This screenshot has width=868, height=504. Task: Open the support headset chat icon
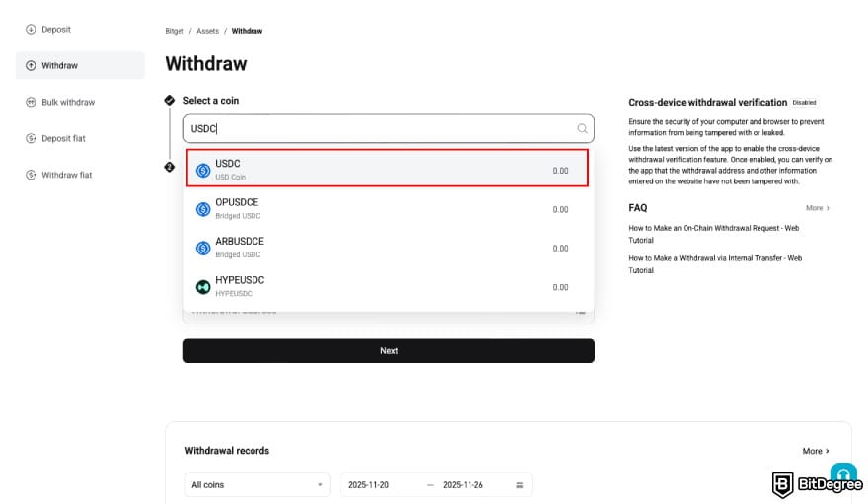(x=843, y=474)
